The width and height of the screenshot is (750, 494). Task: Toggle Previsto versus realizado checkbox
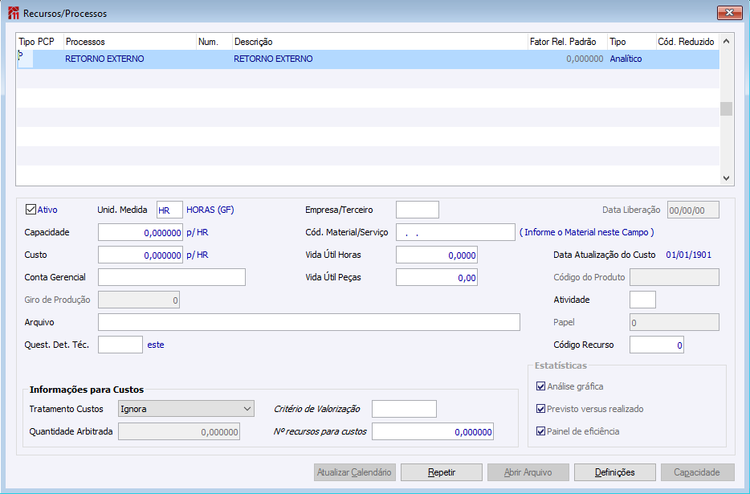point(540,409)
